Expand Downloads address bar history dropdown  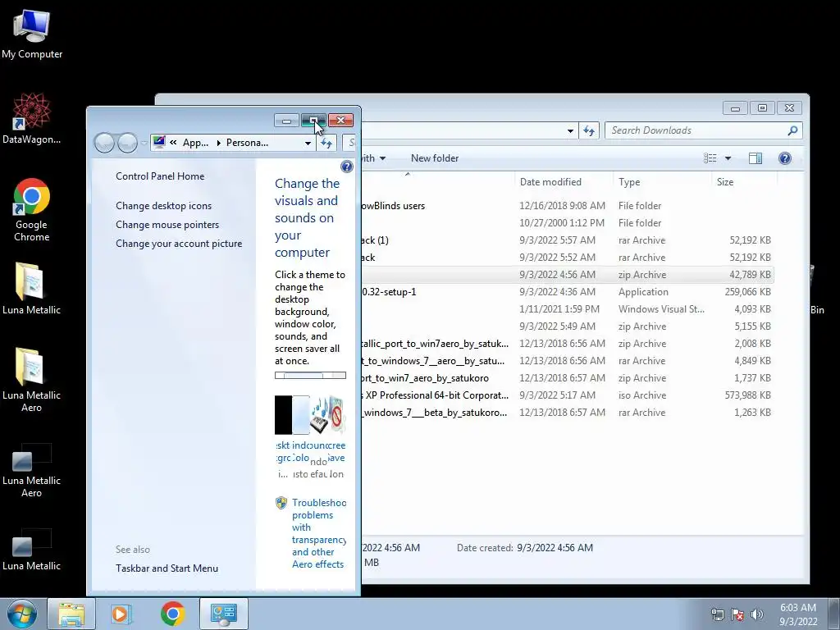(x=570, y=130)
